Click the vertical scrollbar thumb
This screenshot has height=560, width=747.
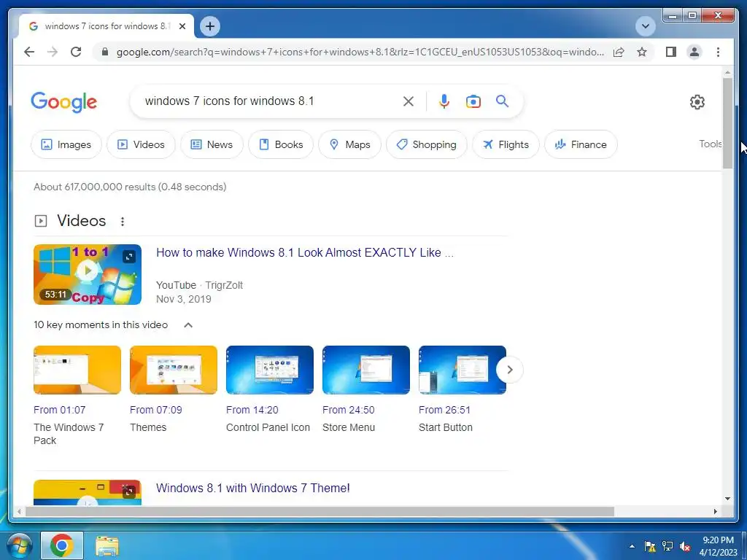pyautogui.click(x=727, y=122)
